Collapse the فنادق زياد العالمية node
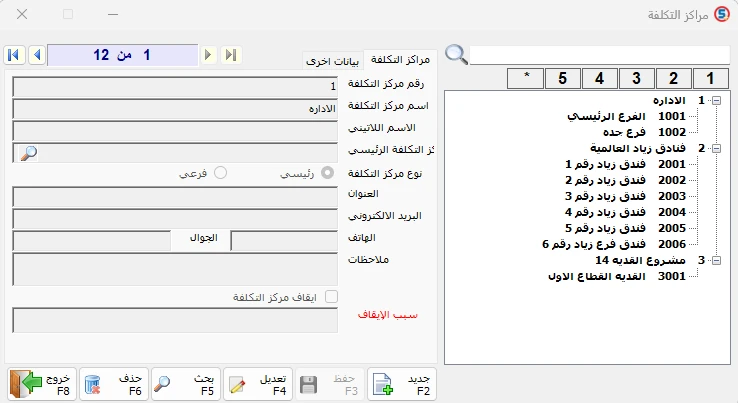 pos(716,148)
